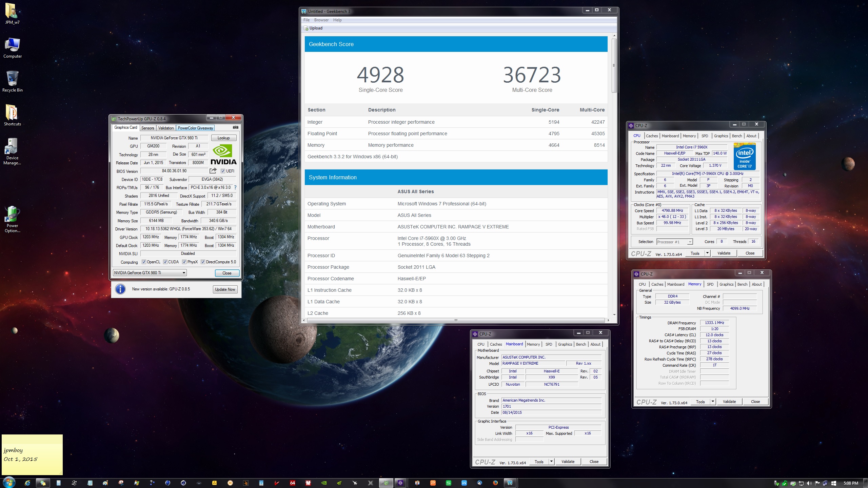
Task: Open SPD tab in the Memory CPU-Z window
Action: click(x=710, y=284)
